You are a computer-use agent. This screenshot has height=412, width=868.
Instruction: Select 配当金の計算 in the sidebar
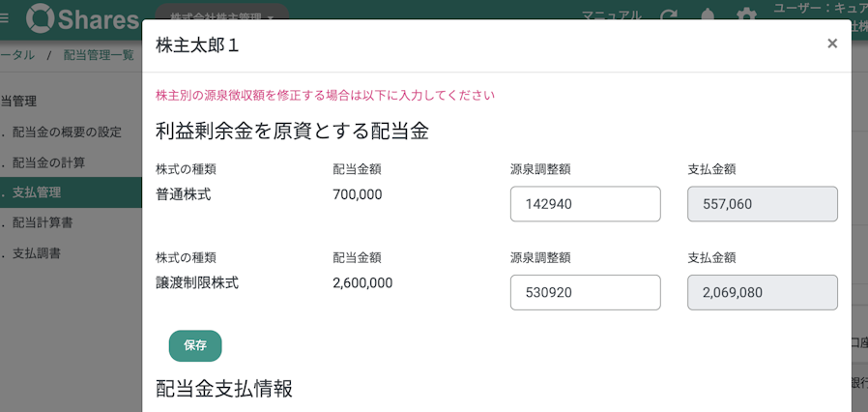tap(48, 162)
